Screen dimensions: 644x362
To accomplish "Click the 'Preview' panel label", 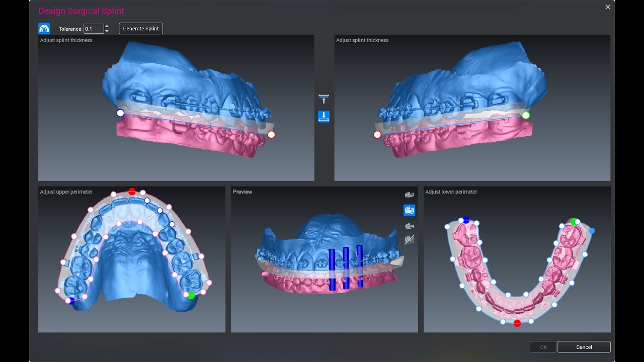I will tap(243, 192).
